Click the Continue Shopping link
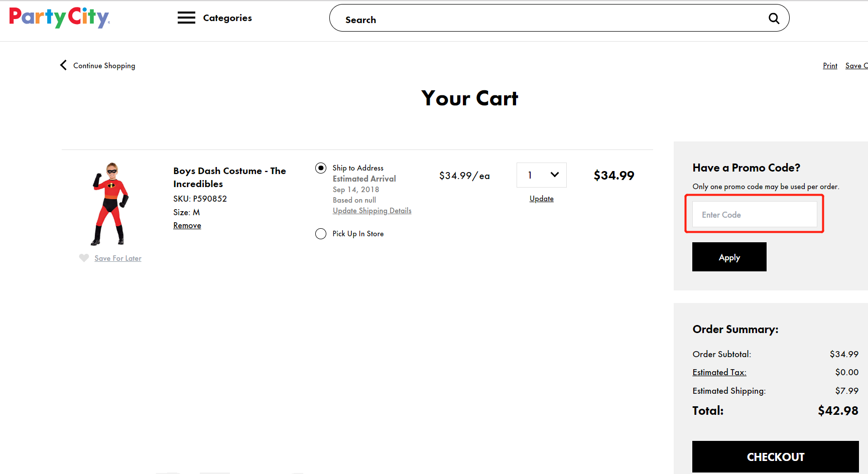 pyautogui.click(x=104, y=66)
